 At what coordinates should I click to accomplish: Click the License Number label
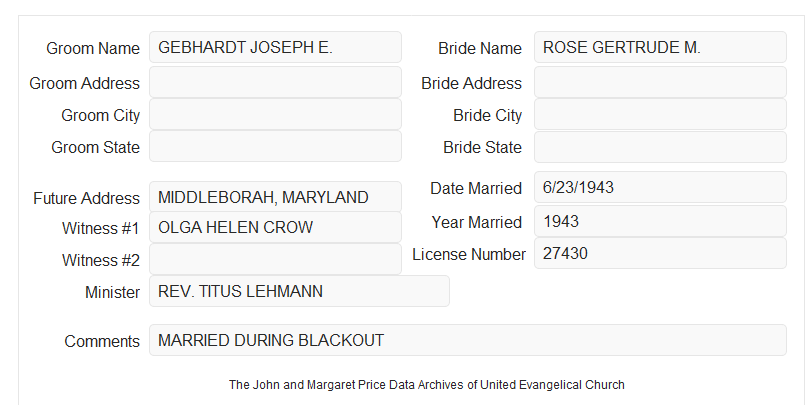[469, 255]
